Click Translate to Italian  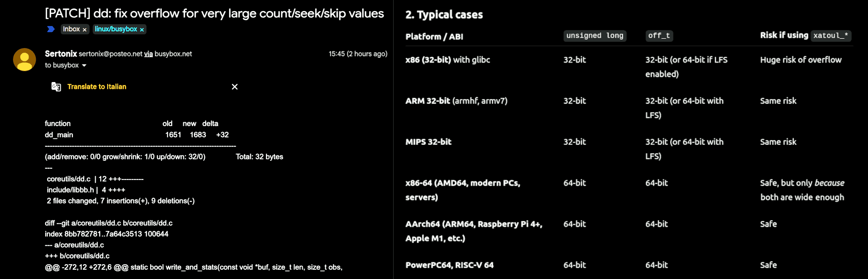click(97, 87)
